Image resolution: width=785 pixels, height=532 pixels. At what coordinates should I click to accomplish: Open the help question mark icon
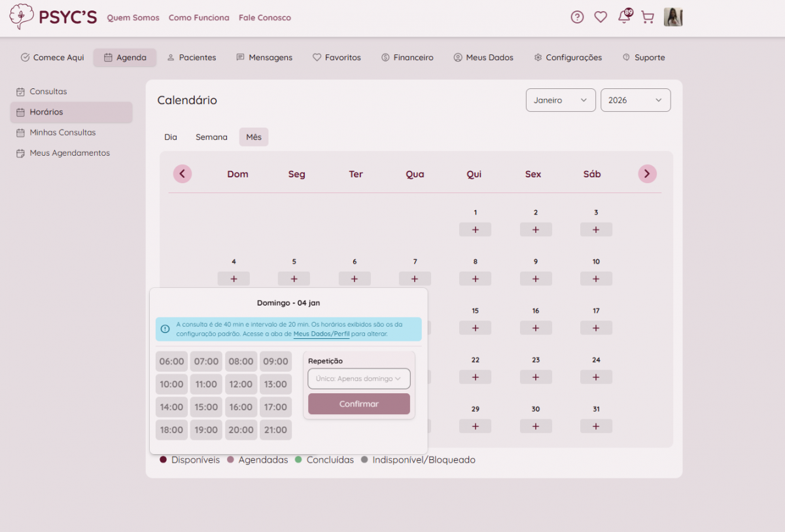577,18
